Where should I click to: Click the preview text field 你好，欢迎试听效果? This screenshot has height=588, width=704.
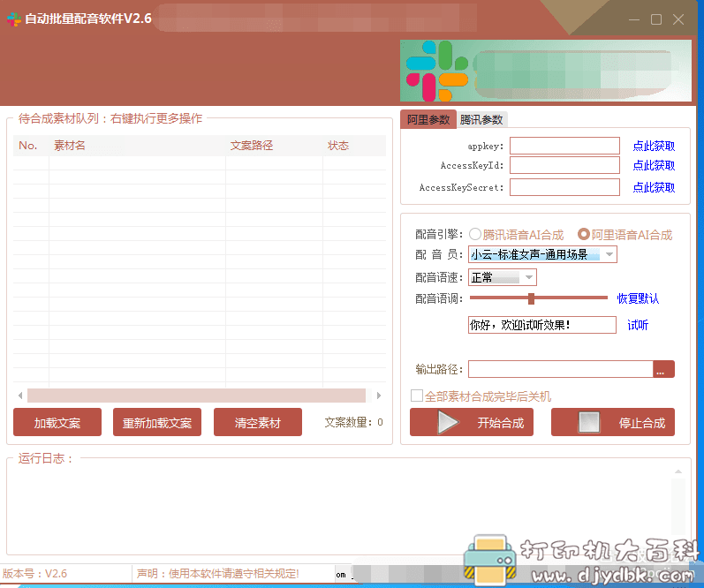(542, 325)
